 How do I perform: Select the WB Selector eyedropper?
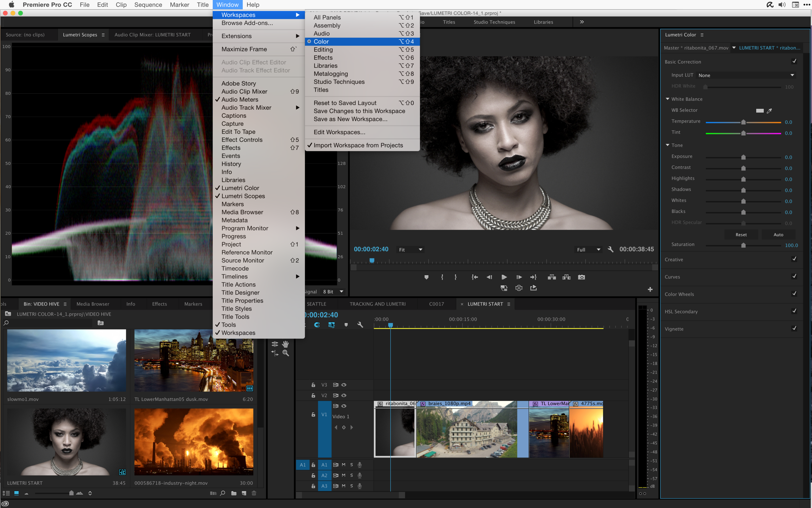pos(769,111)
